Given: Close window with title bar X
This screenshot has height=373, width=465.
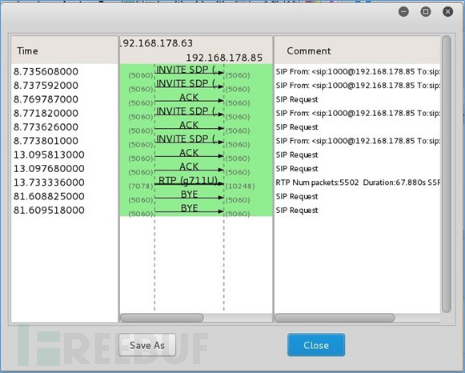Looking at the screenshot, I should pyautogui.click(x=448, y=12).
